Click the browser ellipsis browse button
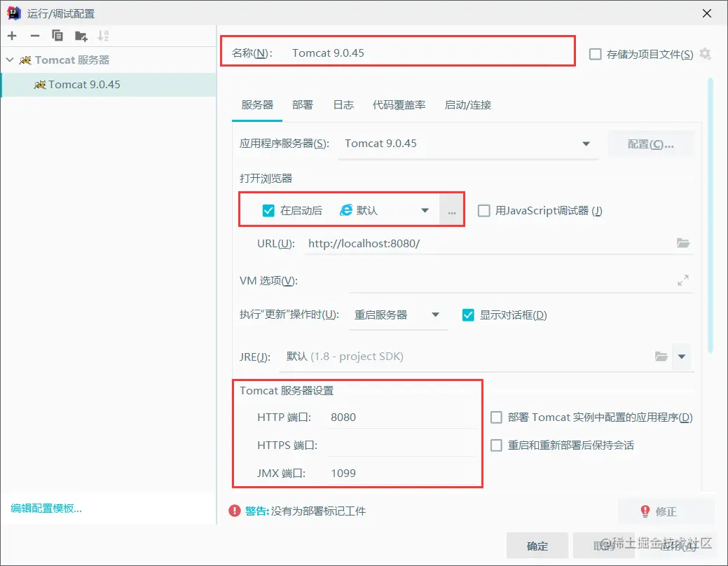728x566 pixels. tap(452, 212)
